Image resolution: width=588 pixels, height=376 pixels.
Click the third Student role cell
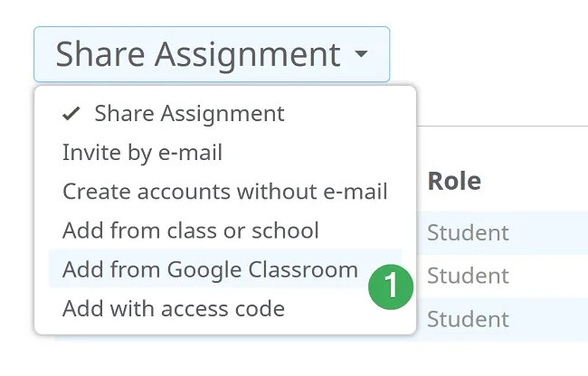(468, 319)
